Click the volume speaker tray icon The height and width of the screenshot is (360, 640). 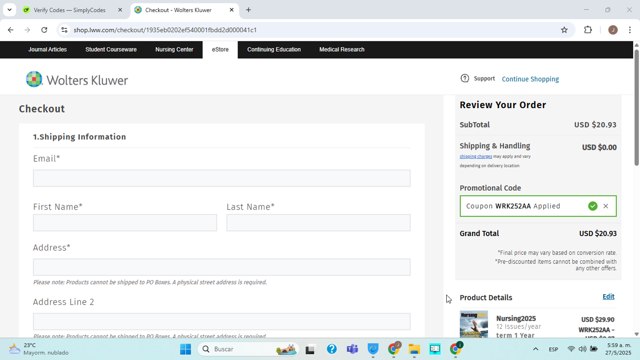point(582,349)
